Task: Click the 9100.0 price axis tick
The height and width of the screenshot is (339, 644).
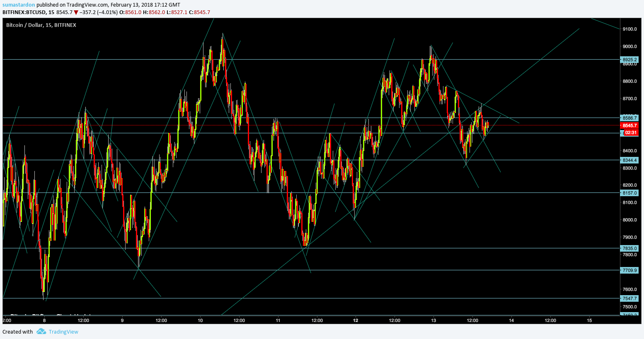Action: click(x=629, y=29)
